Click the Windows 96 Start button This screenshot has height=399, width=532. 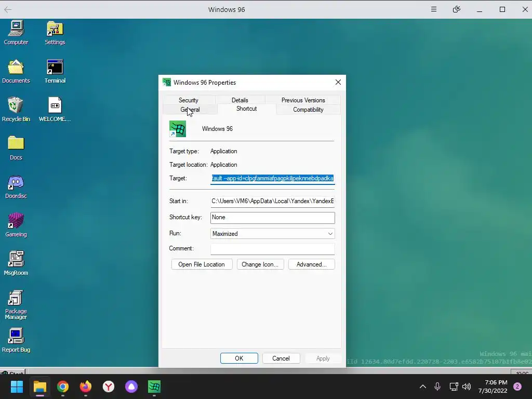[13, 372]
